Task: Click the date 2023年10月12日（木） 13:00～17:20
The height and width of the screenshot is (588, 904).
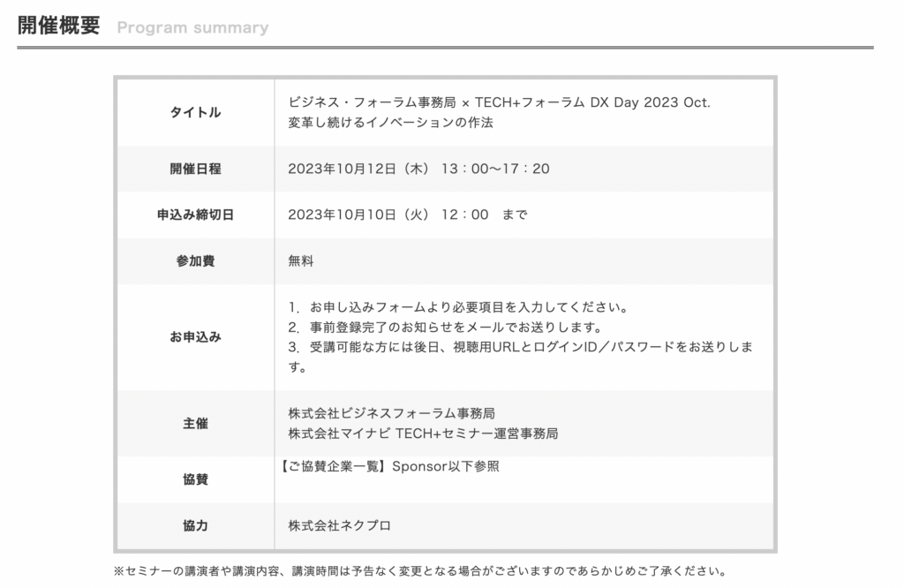Action: point(418,169)
